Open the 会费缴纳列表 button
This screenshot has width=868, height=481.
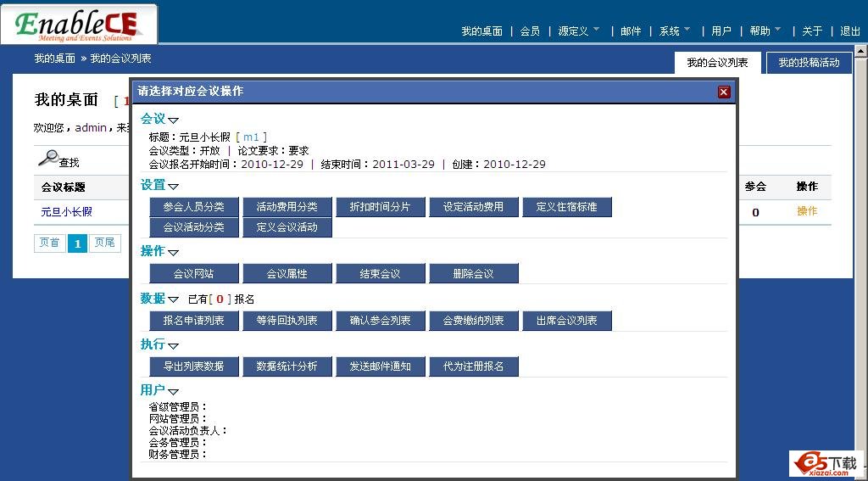[473, 321]
